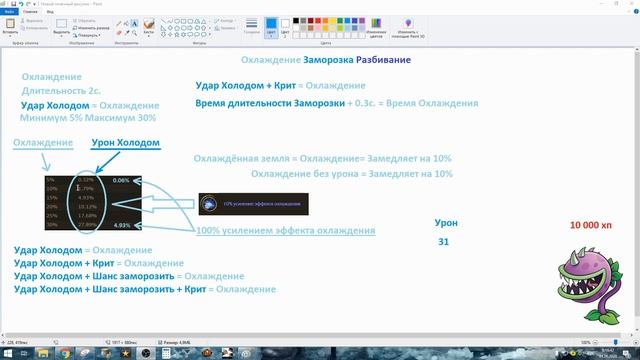Choose the Right arrow shape

(190, 28)
